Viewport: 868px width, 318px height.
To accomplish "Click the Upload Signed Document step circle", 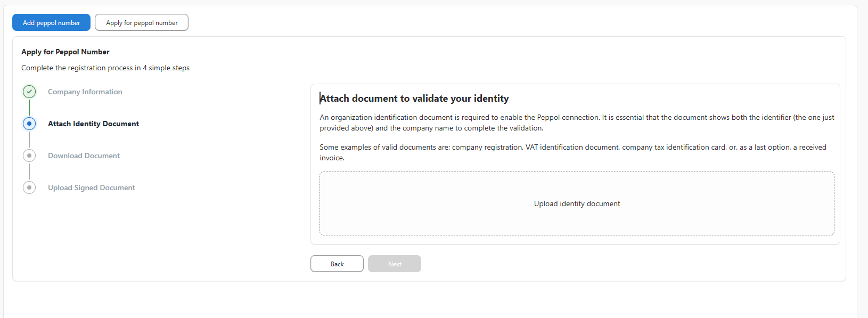I will click(x=29, y=187).
